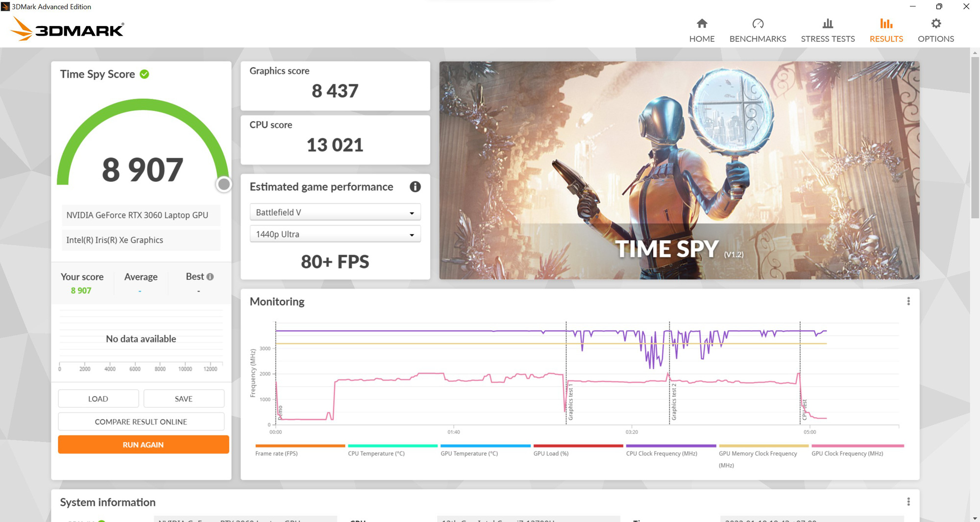Click the 3DMark logo
This screenshot has height=522, width=980.
pyautogui.click(x=67, y=29)
